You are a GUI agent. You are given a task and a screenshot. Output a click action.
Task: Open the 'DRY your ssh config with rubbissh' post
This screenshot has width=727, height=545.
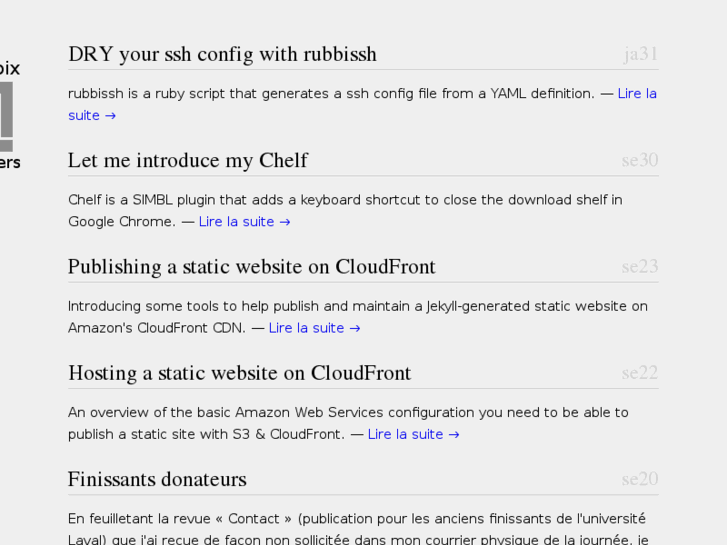tap(222, 54)
